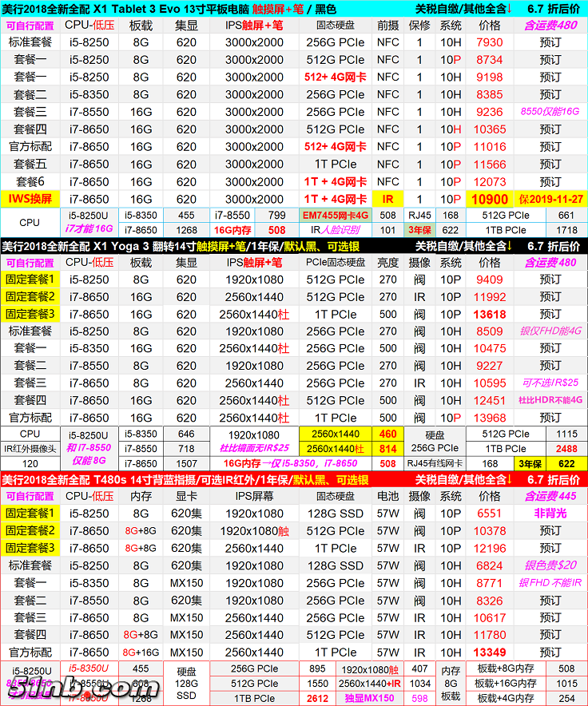This screenshot has height=706, width=588.
Task: Click the pink 非背光 note
Action: click(550, 514)
